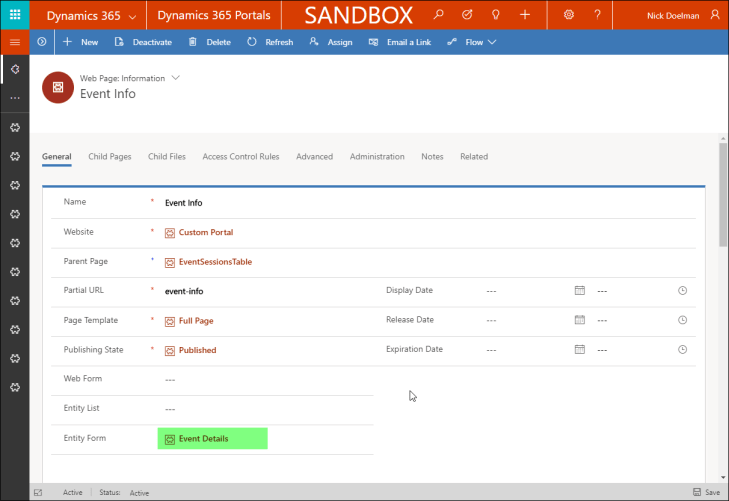Open the Related tab
The width and height of the screenshot is (729, 501).
(474, 157)
